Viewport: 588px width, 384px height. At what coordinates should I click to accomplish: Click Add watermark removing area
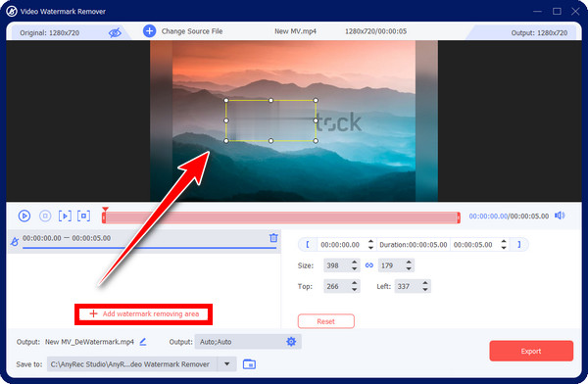[x=144, y=314]
